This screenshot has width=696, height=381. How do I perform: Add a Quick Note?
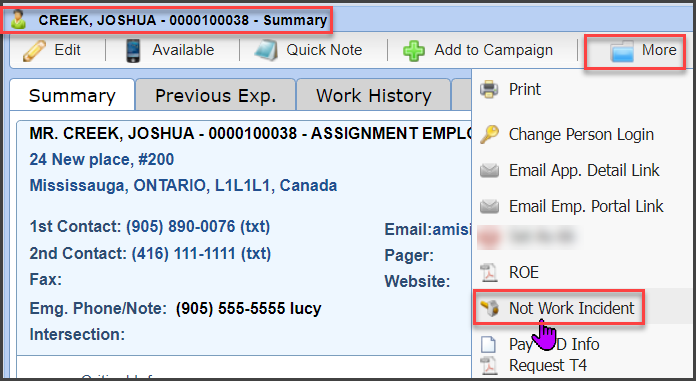click(309, 50)
